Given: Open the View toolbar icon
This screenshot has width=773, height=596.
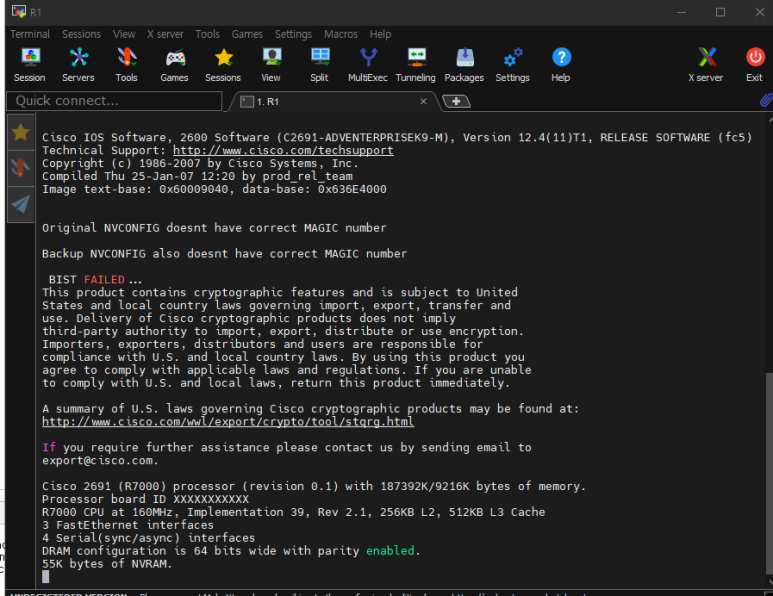Looking at the screenshot, I should pos(271,64).
